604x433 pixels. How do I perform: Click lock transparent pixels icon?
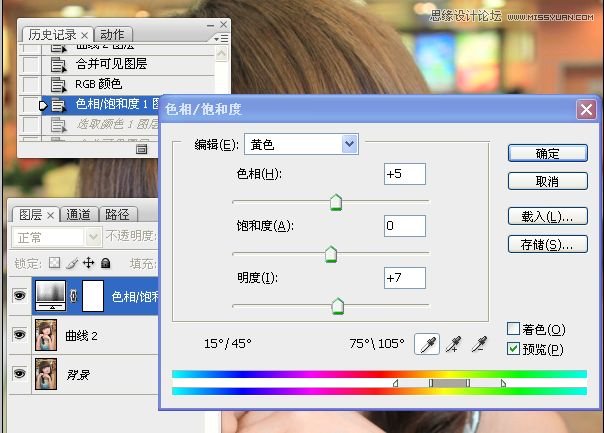pyautogui.click(x=54, y=263)
